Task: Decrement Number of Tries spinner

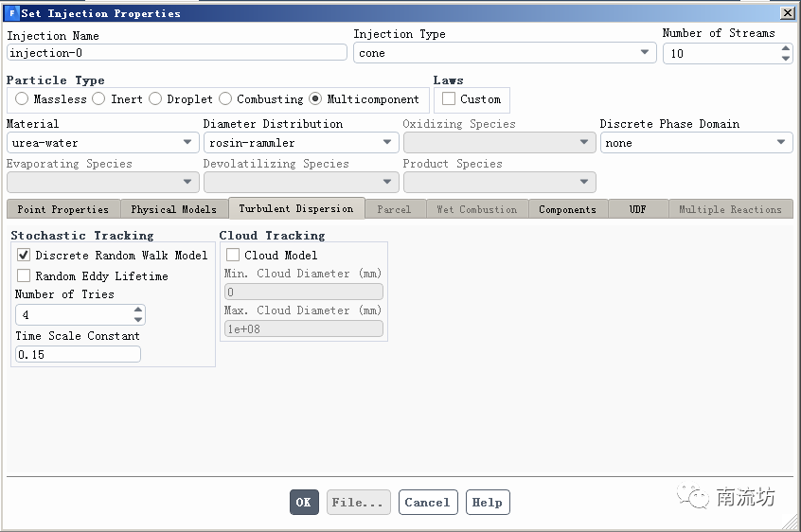Action: [x=138, y=319]
